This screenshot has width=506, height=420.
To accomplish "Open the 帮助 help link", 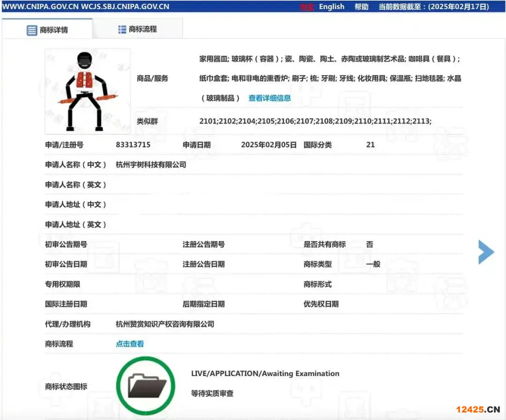I will coord(361,7).
